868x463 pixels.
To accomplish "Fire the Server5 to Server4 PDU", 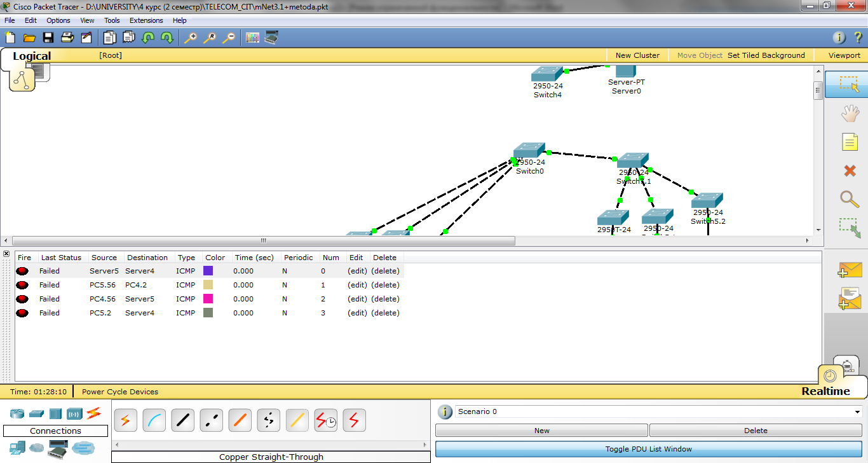I will (x=22, y=271).
